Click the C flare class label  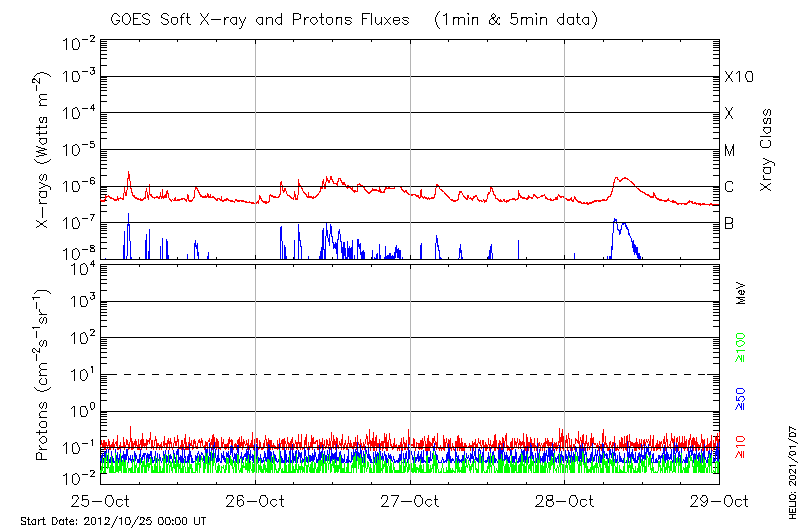click(730, 187)
